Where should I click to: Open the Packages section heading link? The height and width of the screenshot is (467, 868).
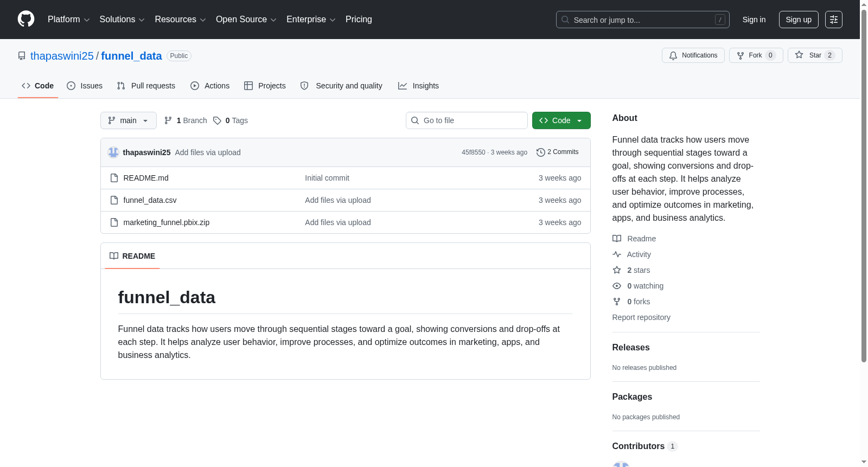point(632,397)
